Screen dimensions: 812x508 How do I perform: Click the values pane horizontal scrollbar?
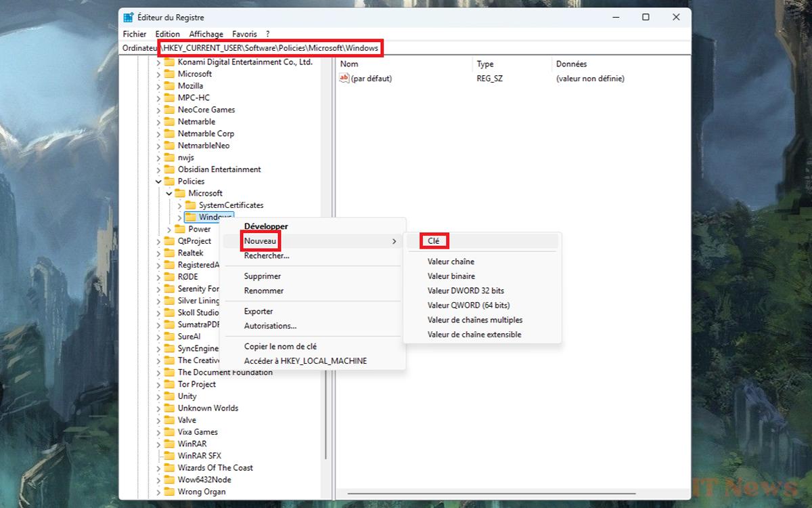(491, 493)
